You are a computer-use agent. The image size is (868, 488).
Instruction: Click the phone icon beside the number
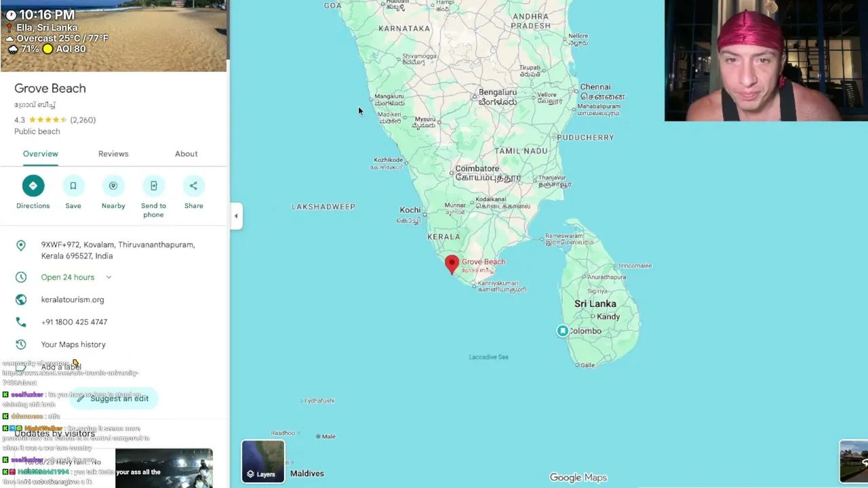click(21, 322)
